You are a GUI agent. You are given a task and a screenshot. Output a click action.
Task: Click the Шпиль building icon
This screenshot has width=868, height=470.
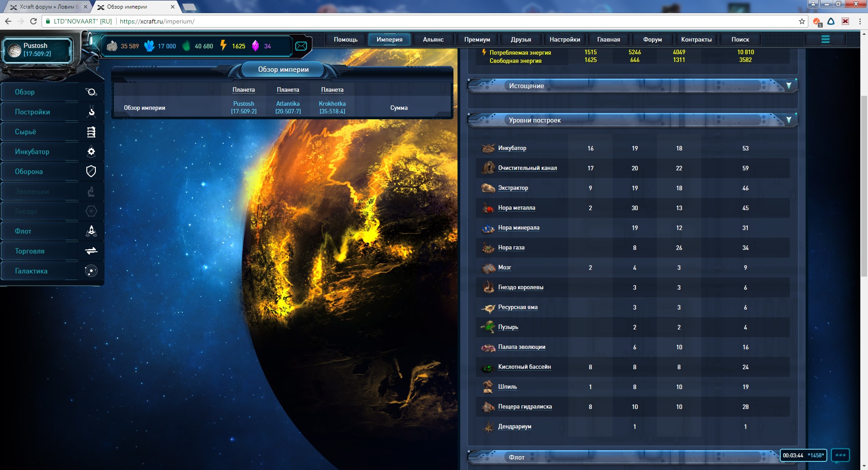click(x=488, y=387)
